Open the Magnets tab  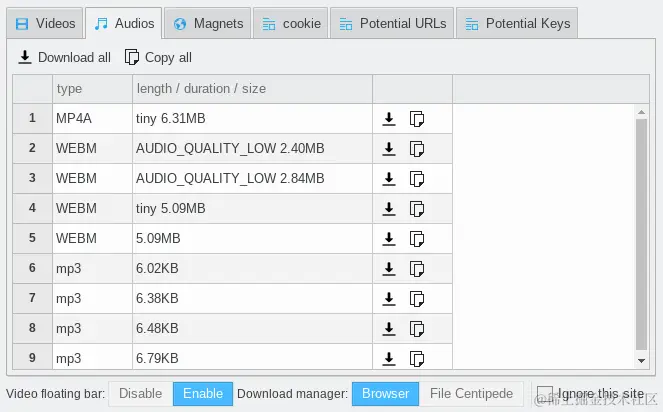coord(208,23)
